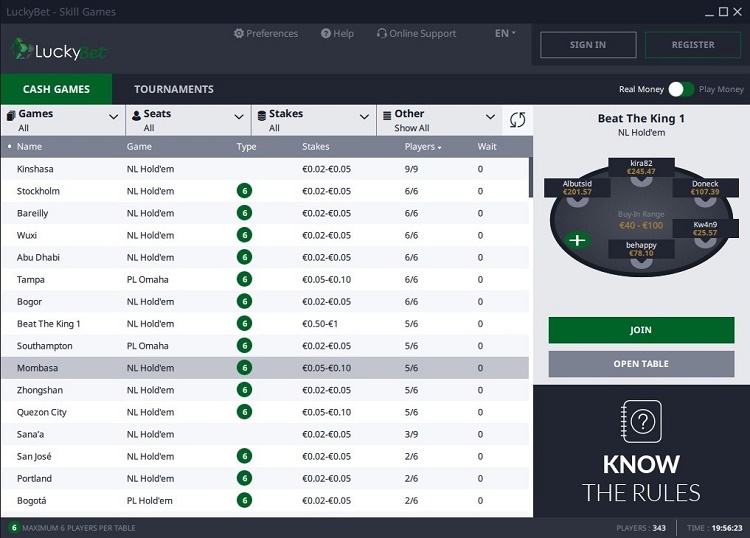The image size is (750, 538).
Task: Click the LuckyBet logo
Action: 58,49
